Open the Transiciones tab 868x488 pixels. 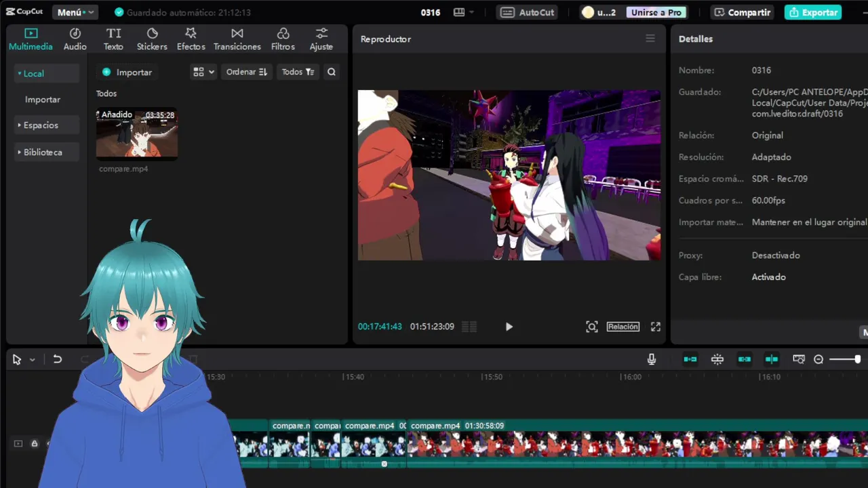point(237,39)
